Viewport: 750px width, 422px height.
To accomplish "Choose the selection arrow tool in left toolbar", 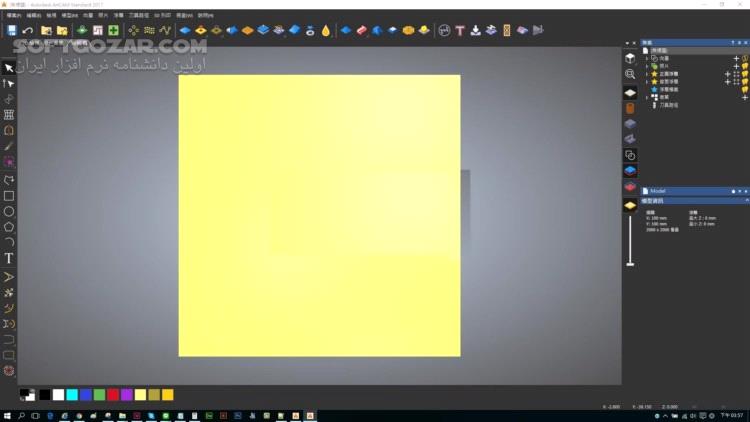I will pyautogui.click(x=9, y=68).
